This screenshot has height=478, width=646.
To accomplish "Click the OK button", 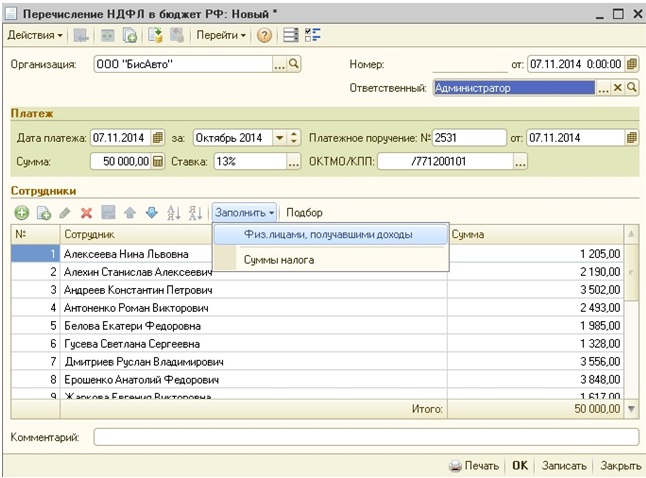I will [x=520, y=466].
